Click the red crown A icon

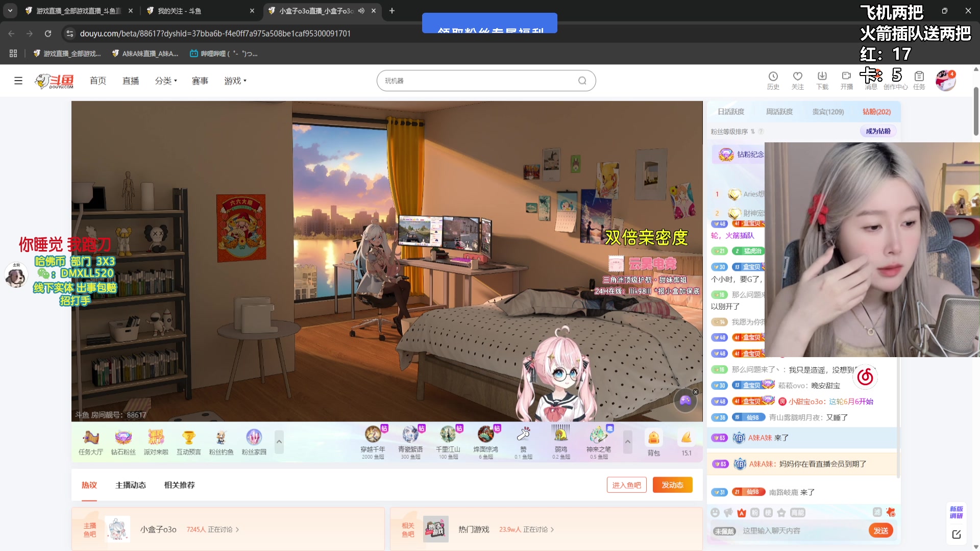742,513
